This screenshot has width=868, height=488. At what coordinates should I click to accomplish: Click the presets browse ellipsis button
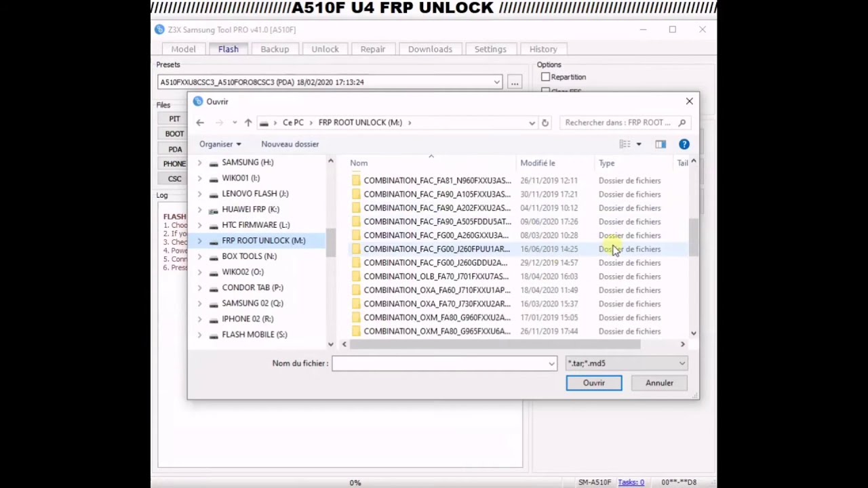coord(514,82)
